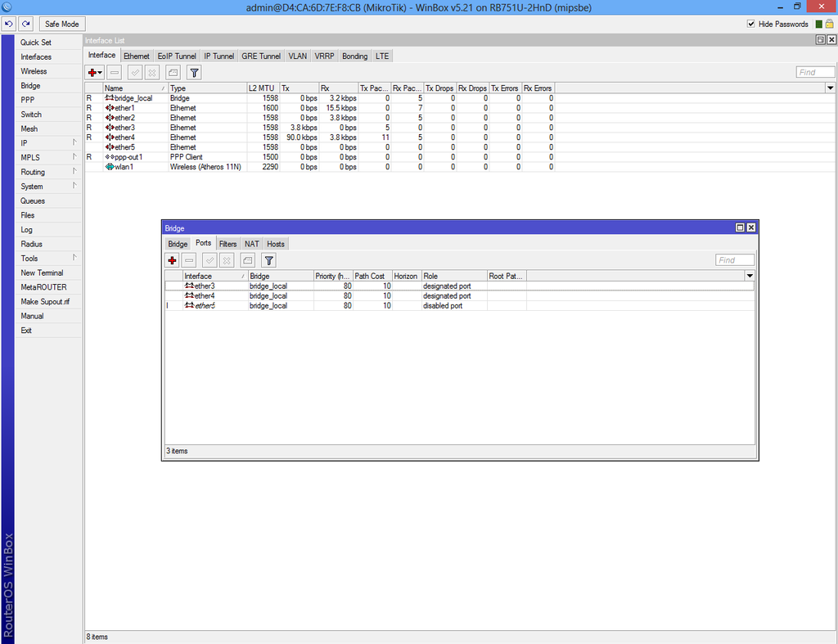
Task: Click the undo arrow icon
Action: pos(9,24)
